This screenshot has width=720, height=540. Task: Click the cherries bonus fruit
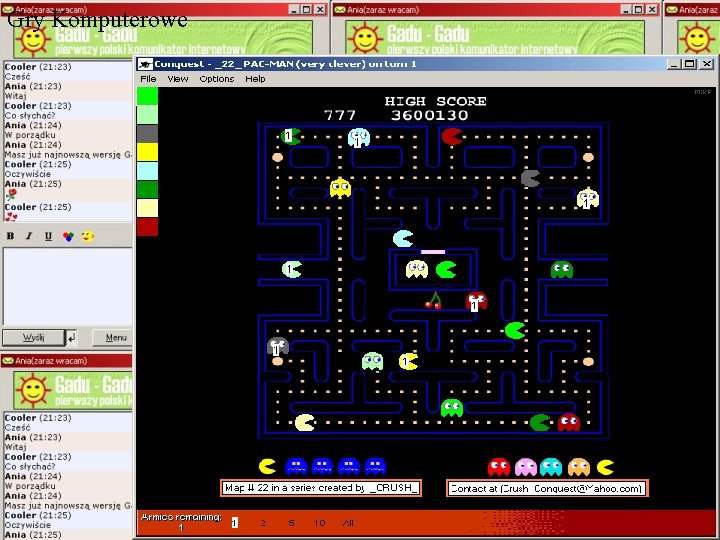pyautogui.click(x=433, y=301)
